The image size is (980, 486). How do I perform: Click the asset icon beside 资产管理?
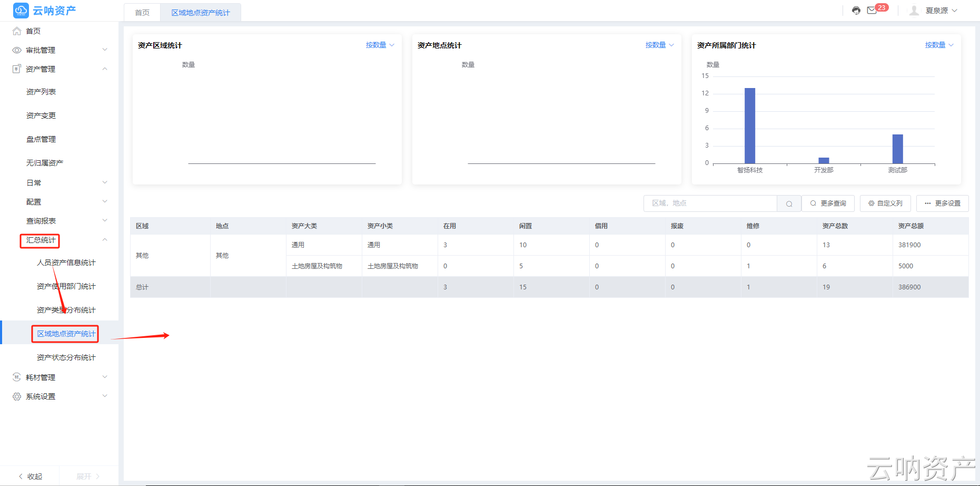pos(17,69)
